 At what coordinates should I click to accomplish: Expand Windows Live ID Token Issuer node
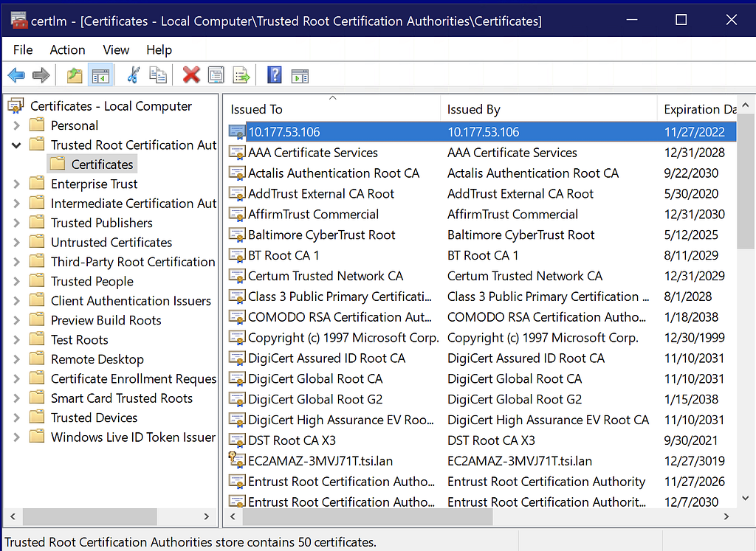16,437
